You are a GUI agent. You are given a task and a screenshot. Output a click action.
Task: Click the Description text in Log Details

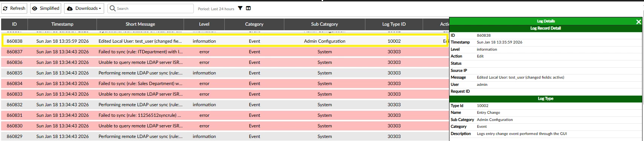pos(521,134)
